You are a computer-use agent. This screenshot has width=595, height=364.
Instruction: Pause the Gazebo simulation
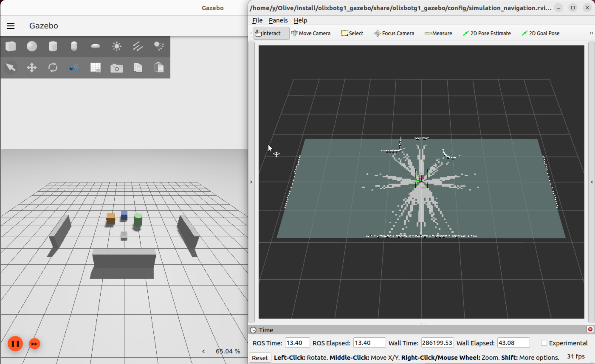tap(15, 343)
